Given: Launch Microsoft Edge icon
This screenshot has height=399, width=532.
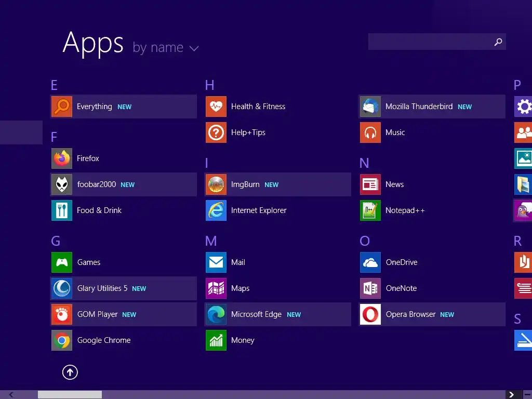Looking at the screenshot, I should [x=216, y=314].
